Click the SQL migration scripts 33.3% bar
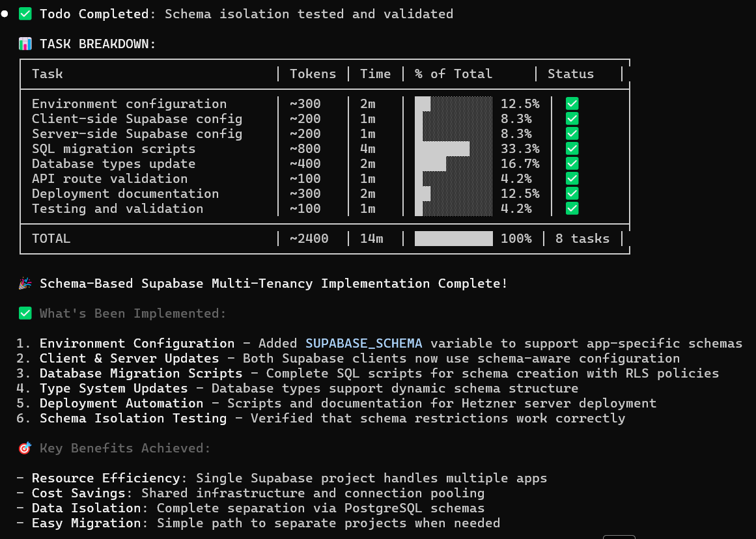This screenshot has height=539, width=756. [454, 148]
